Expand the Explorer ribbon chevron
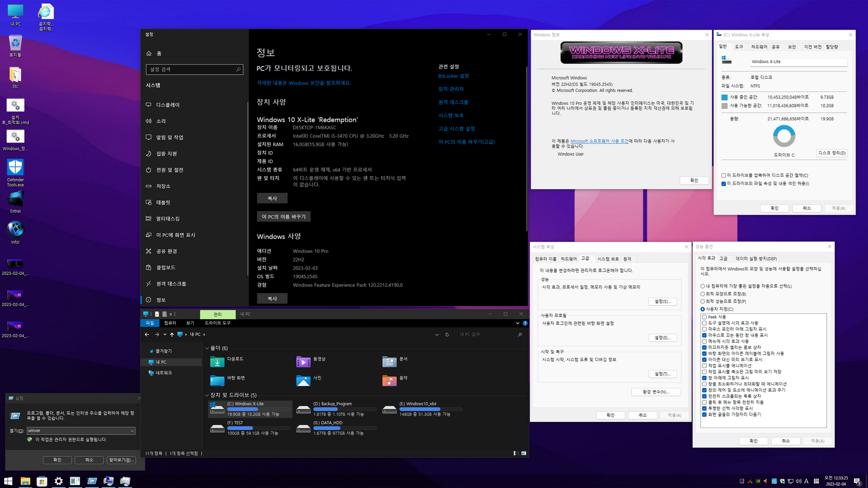The width and height of the screenshot is (868, 488). [x=517, y=323]
